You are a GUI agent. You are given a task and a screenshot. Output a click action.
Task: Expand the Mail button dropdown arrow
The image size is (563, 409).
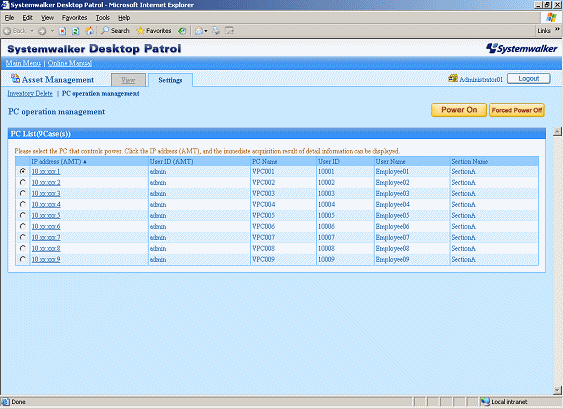tap(206, 31)
